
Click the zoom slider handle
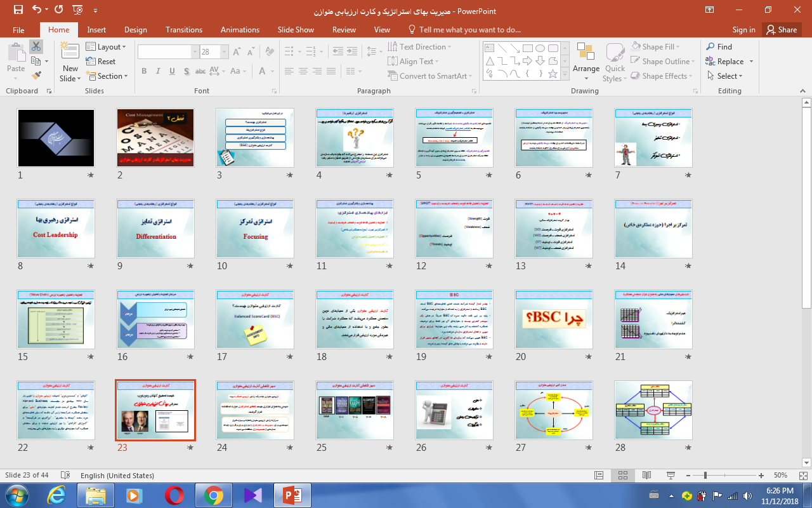tap(705, 475)
